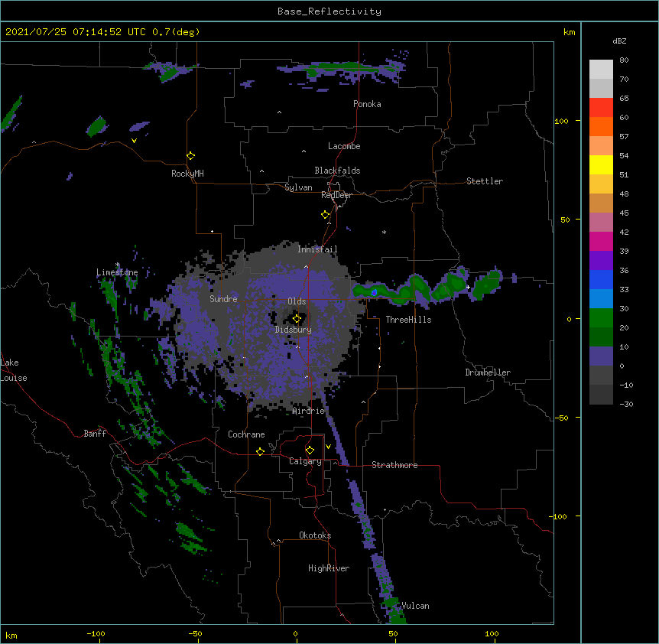Click the Cochrane town label
The height and width of the screenshot is (644, 659).
coord(246,434)
